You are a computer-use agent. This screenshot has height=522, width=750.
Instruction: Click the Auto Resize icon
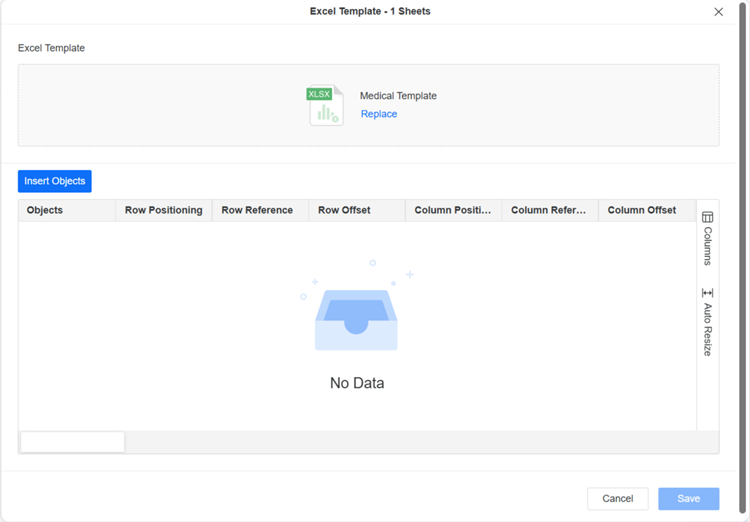[707, 293]
